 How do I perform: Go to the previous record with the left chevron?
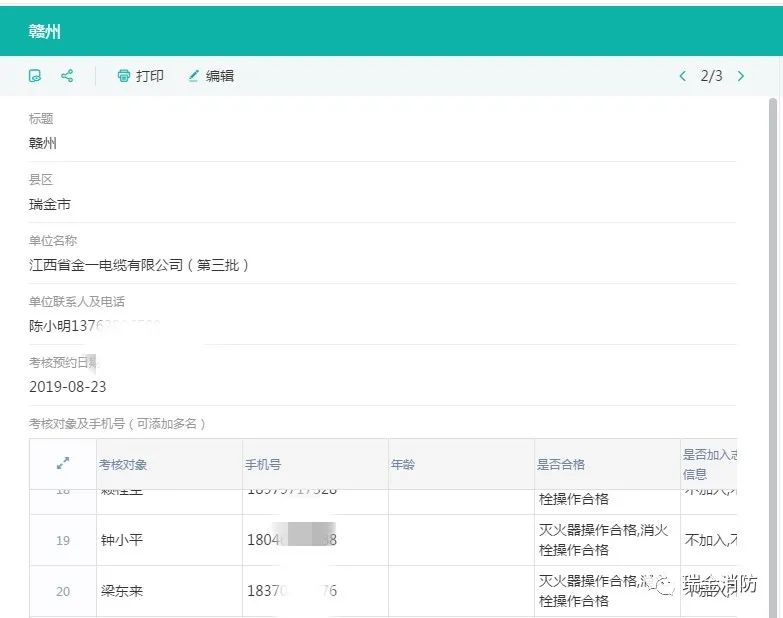click(x=683, y=76)
